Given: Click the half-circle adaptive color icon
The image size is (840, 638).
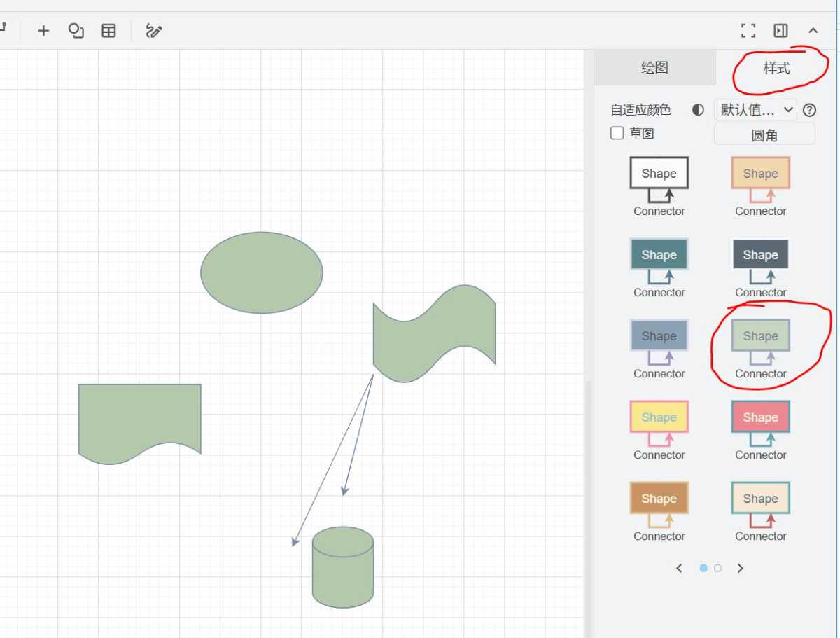Looking at the screenshot, I should click(698, 110).
